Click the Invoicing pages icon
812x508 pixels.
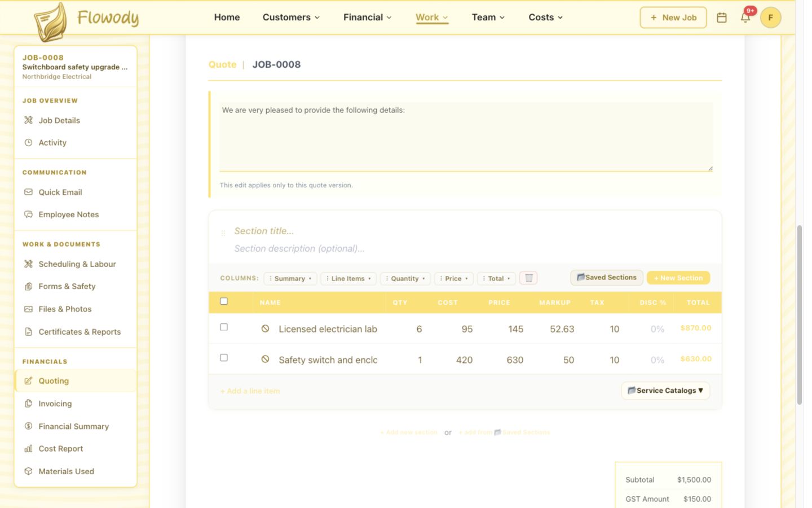28,404
